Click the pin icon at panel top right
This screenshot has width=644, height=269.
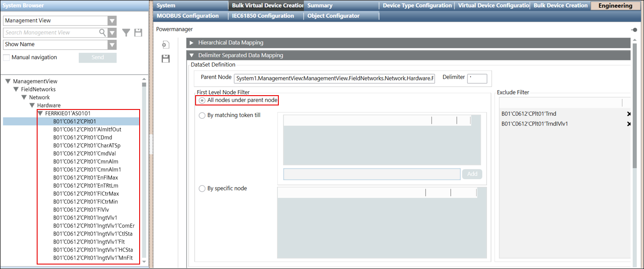[634, 29]
